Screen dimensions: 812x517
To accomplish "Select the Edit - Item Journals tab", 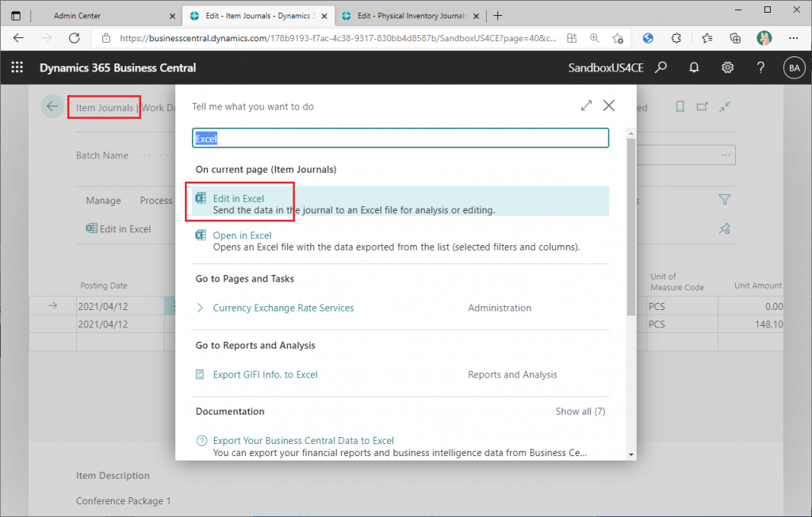I will pyautogui.click(x=259, y=16).
